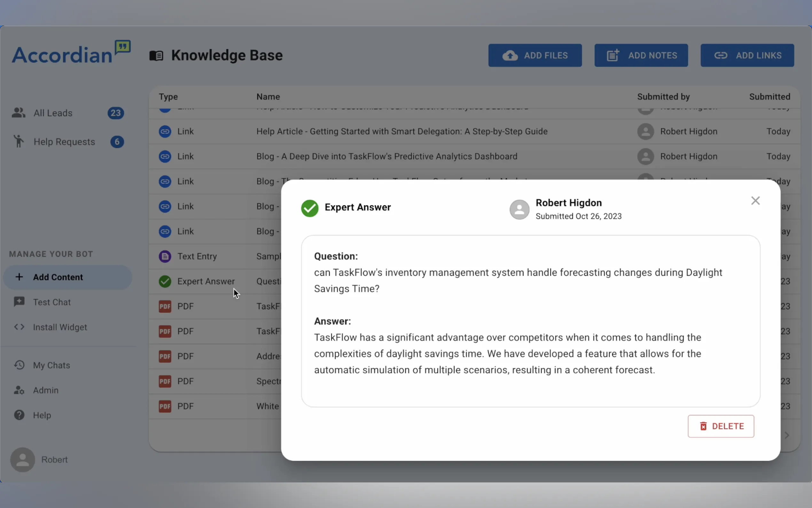This screenshot has width=812, height=508.
Task: Open the Install Widget page
Action: (x=60, y=327)
